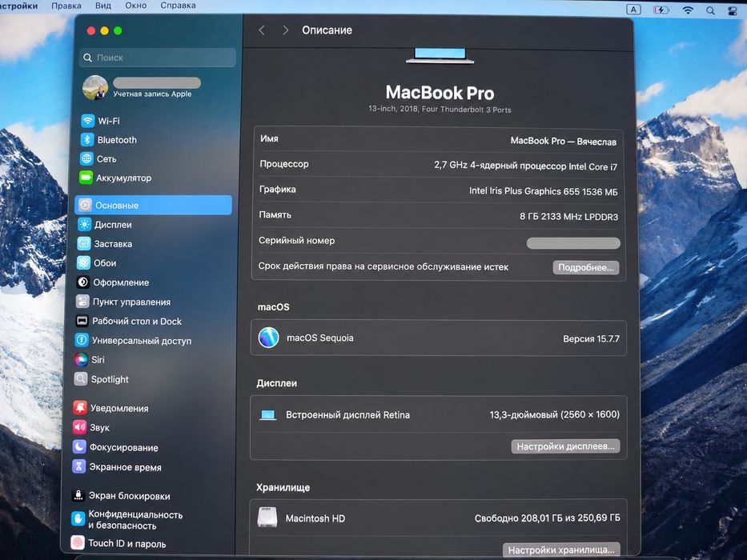Click the input source A icon in menu bar
Viewport: 747px width, 560px height.
pos(633,9)
